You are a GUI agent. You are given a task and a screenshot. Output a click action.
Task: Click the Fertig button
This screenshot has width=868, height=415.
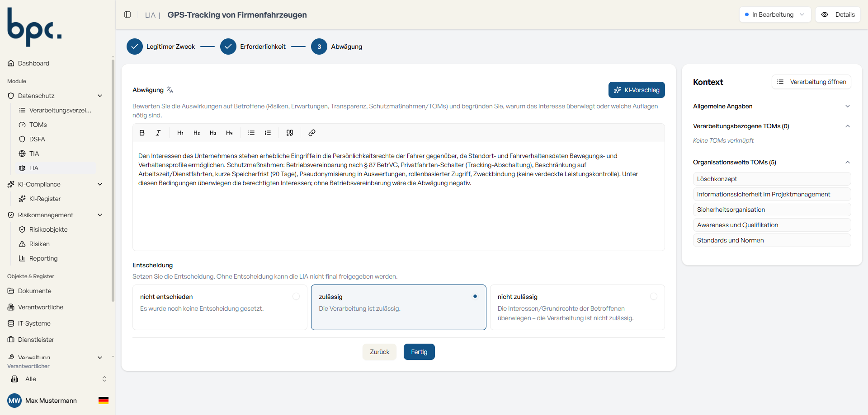click(x=419, y=352)
